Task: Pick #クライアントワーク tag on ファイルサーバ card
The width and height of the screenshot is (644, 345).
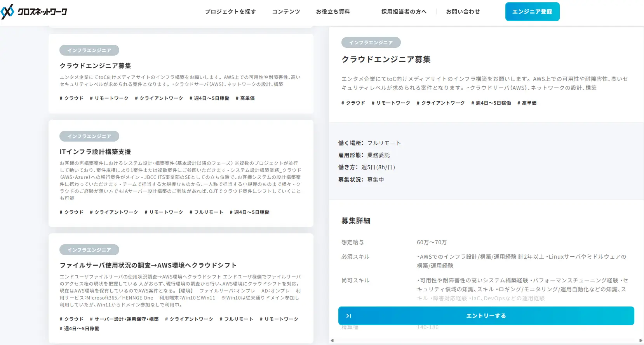Action: coord(189,319)
